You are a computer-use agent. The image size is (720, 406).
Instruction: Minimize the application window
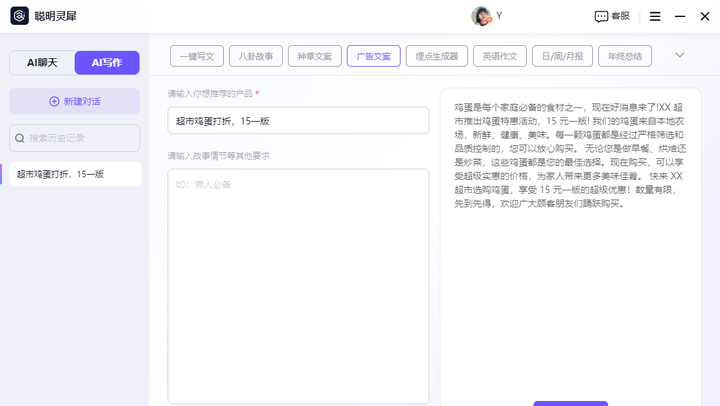tap(680, 17)
